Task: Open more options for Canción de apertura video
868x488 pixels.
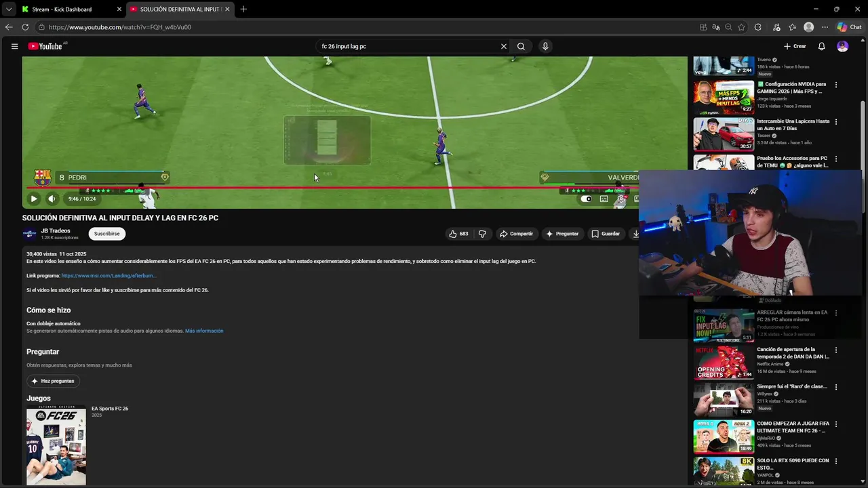Action: tap(835, 350)
